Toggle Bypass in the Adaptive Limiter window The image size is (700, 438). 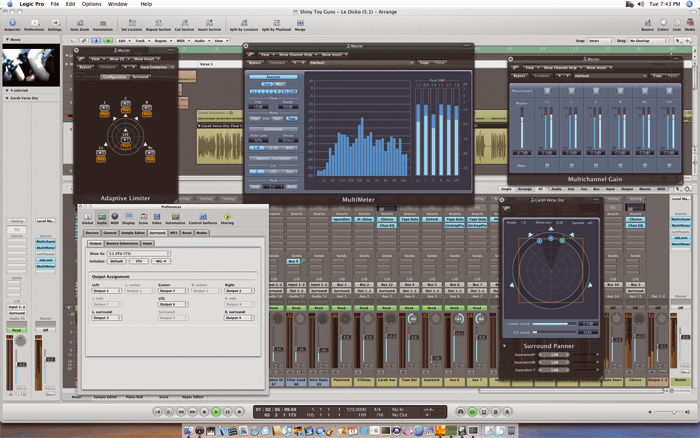click(85, 67)
